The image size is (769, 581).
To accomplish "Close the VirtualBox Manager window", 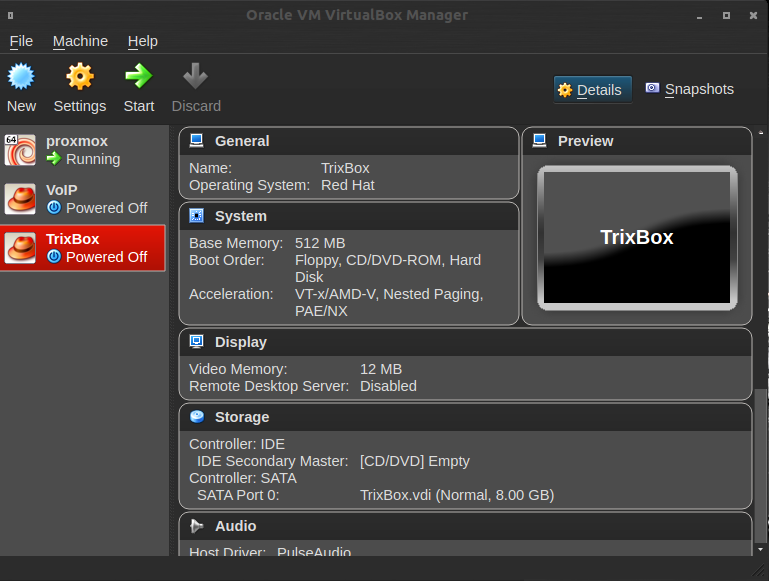I will click(x=753, y=16).
